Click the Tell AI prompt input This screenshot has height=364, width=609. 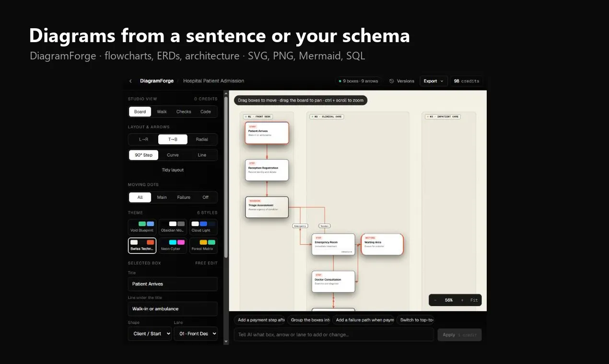(x=334, y=335)
